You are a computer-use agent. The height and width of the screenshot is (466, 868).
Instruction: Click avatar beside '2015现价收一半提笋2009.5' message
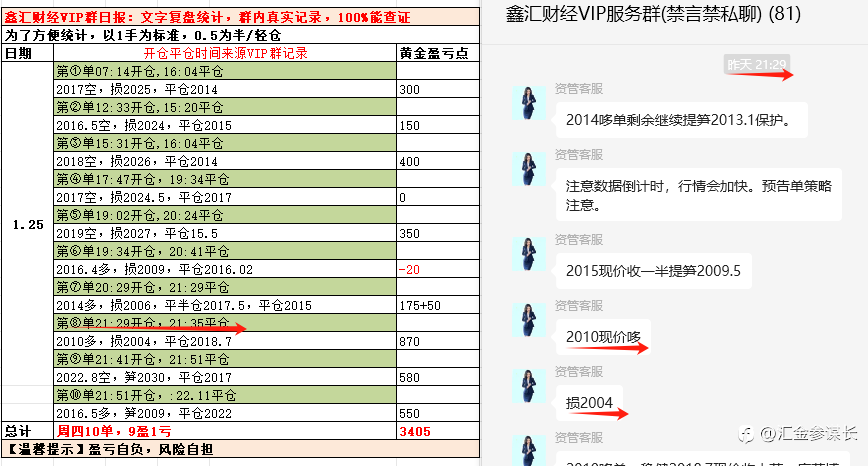pyautogui.click(x=529, y=254)
